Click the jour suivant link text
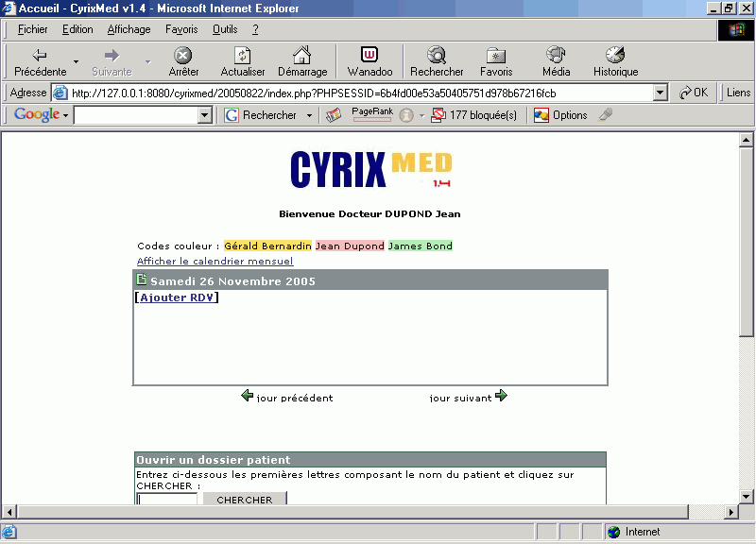The height and width of the screenshot is (544, 756). click(460, 398)
